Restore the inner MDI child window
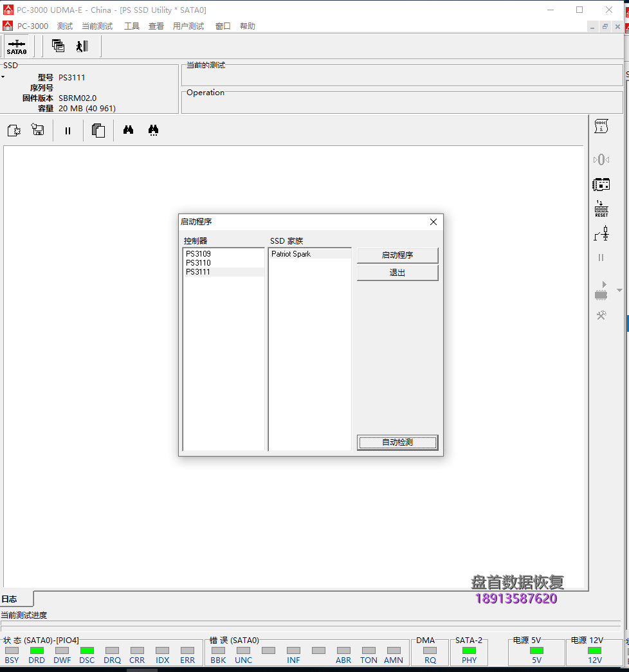Viewport: 629px width, 672px height. point(605,26)
